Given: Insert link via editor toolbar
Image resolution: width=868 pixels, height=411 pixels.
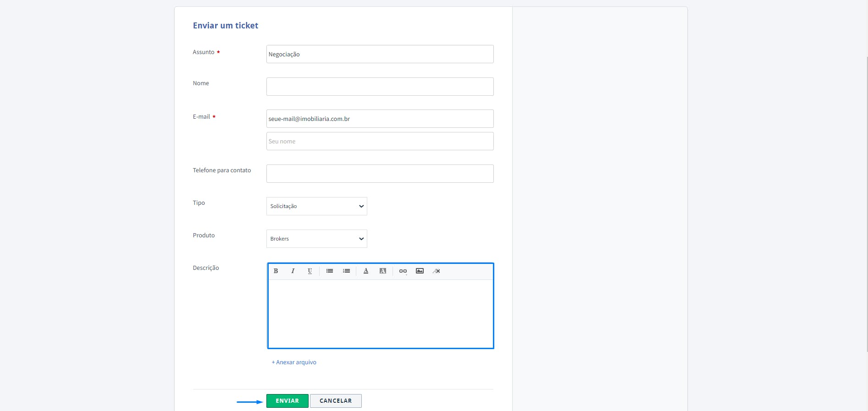Looking at the screenshot, I should pyautogui.click(x=403, y=271).
